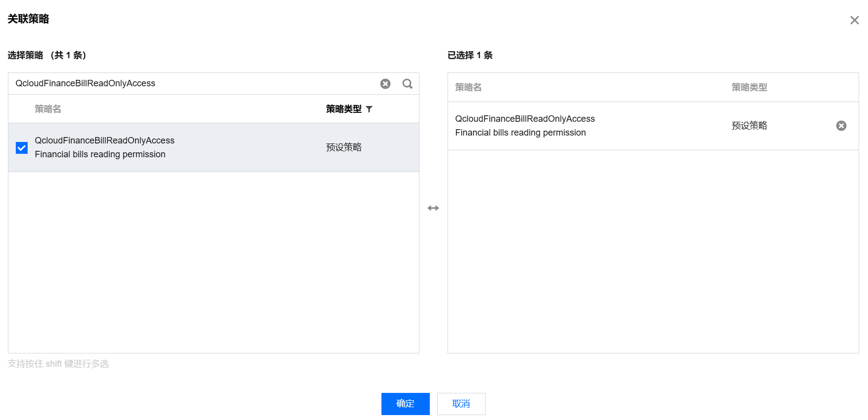Click the 关联策略 dialog title
This screenshot has height=420, width=868.
(x=28, y=19)
